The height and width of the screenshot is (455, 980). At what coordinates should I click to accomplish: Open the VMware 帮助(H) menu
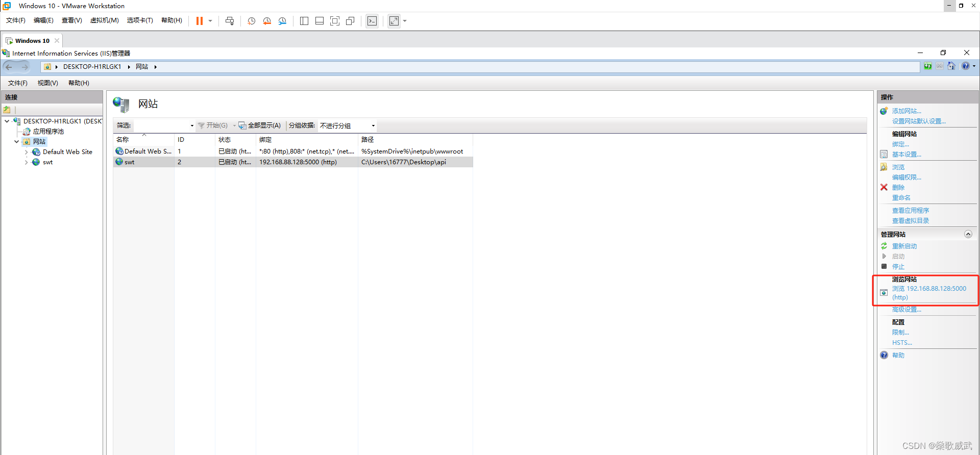(x=171, y=20)
